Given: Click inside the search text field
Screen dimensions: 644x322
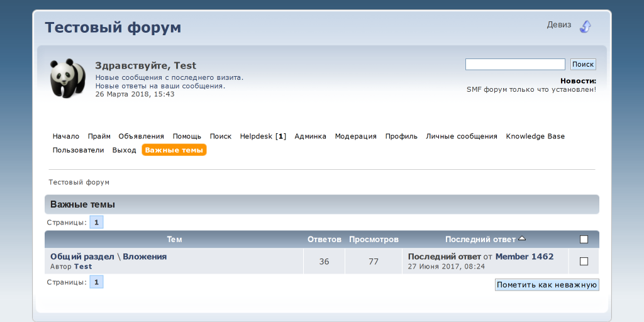Looking at the screenshot, I should [514, 64].
